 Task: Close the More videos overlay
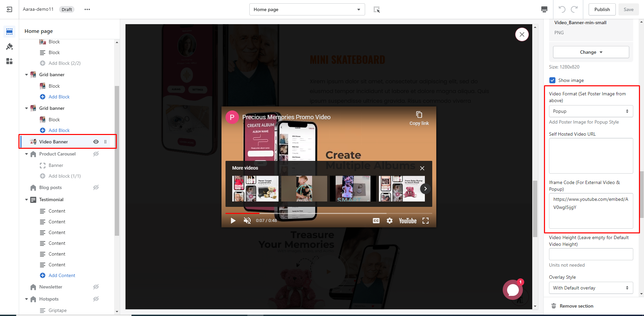[422, 168]
